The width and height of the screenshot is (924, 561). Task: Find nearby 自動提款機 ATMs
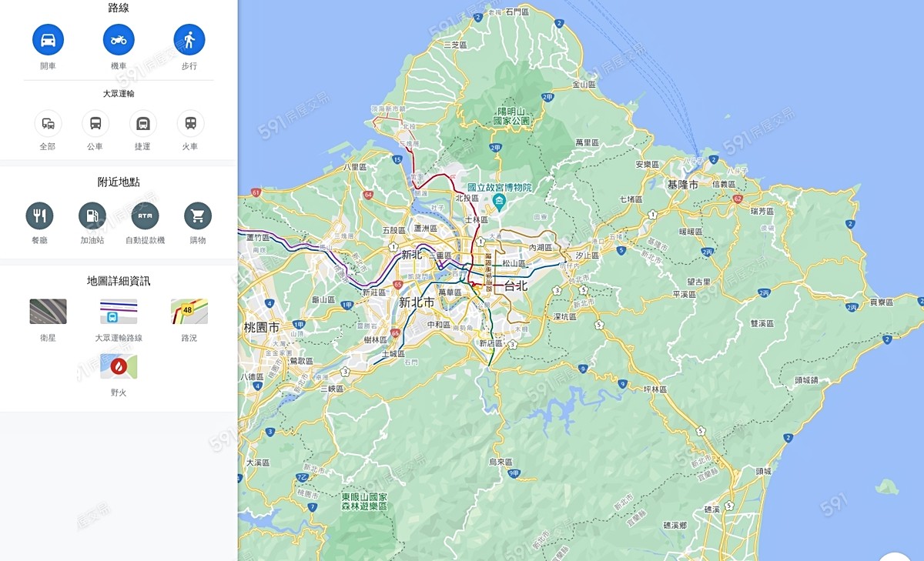[145, 216]
